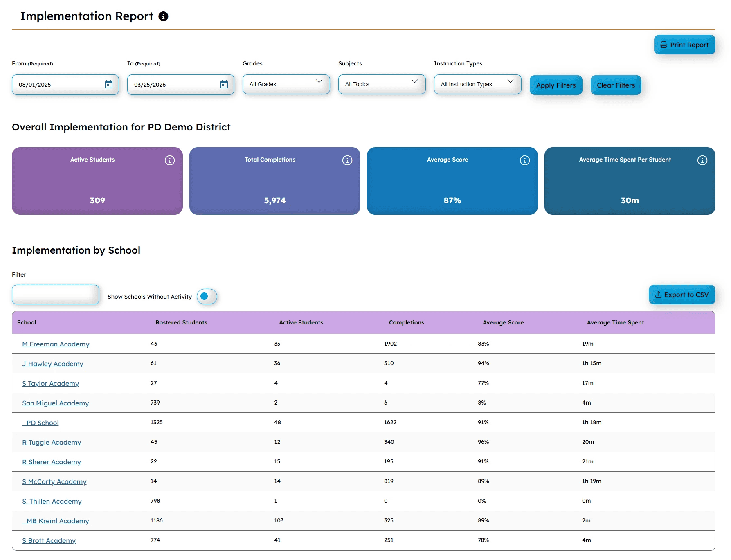
Task: Toggle Show Schools Without Activity switch
Action: pyautogui.click(x=207, y=297)
